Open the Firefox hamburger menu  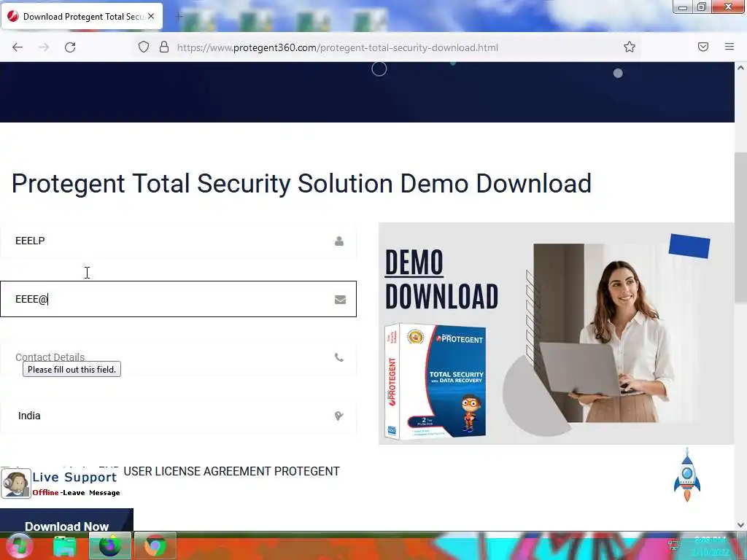[729, 47]
